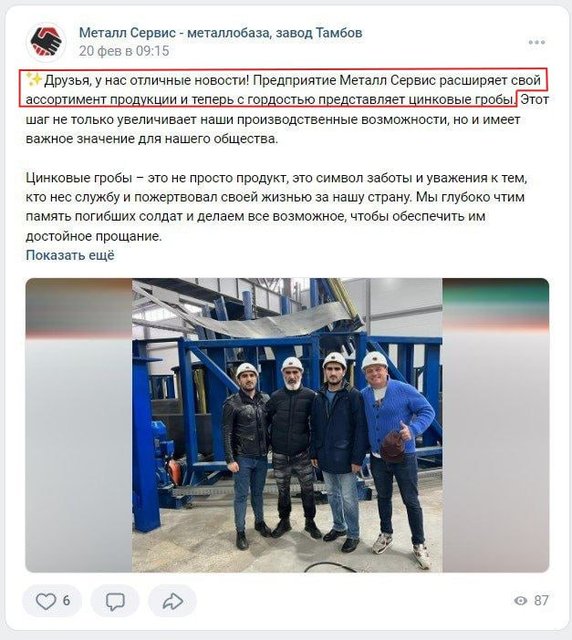Expand the post with Показать ещё
Image resolution: width=572 pixels, height=640 pixels.
[70, 256]
